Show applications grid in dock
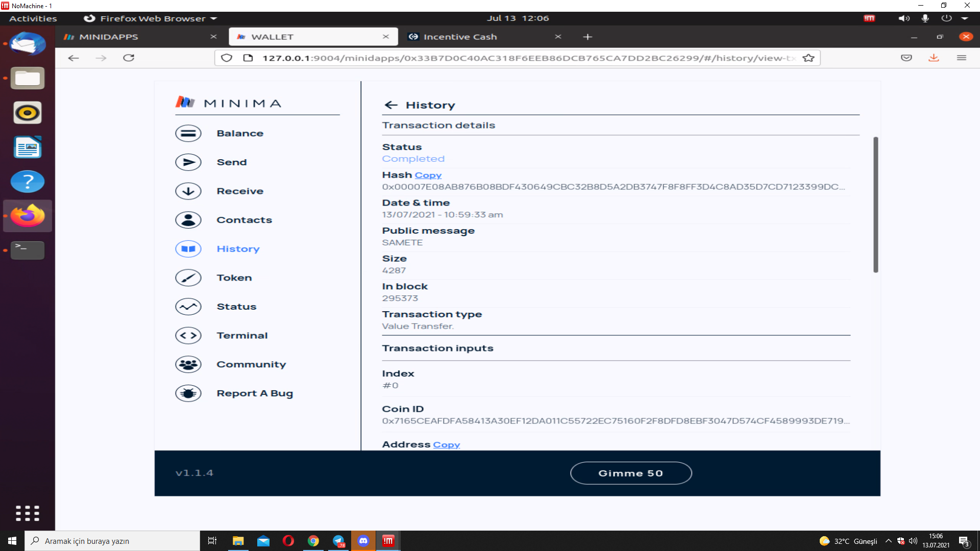 [x=28, y=513]
